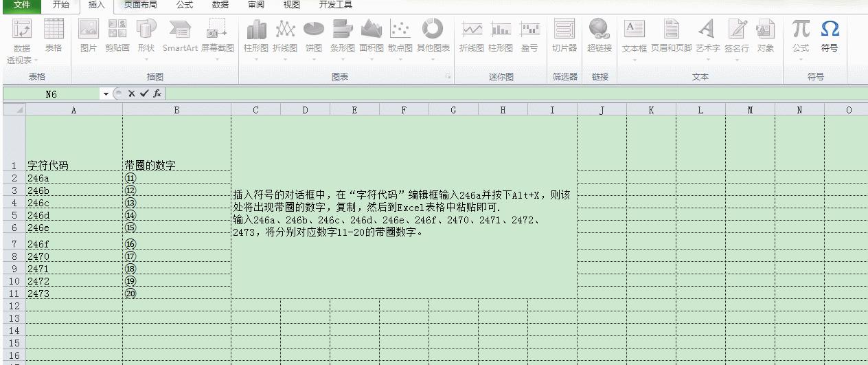Switch to the Formulas (公式) ribbon tab

184,5
